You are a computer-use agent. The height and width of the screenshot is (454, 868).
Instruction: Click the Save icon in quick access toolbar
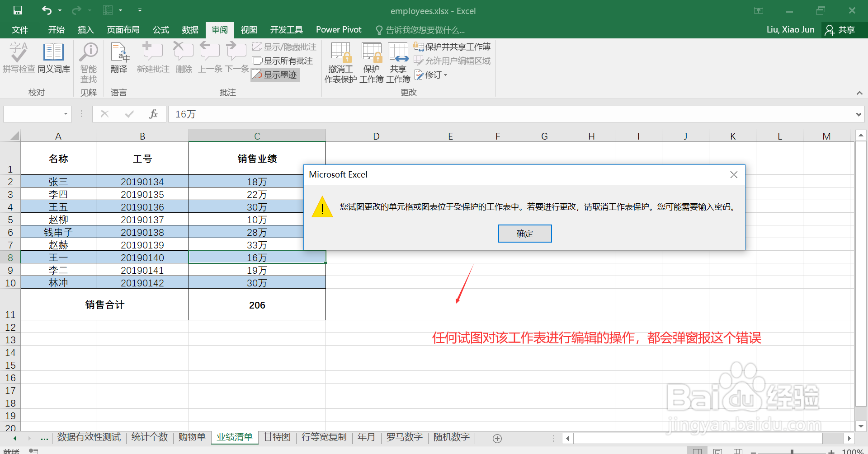point(18,10)
